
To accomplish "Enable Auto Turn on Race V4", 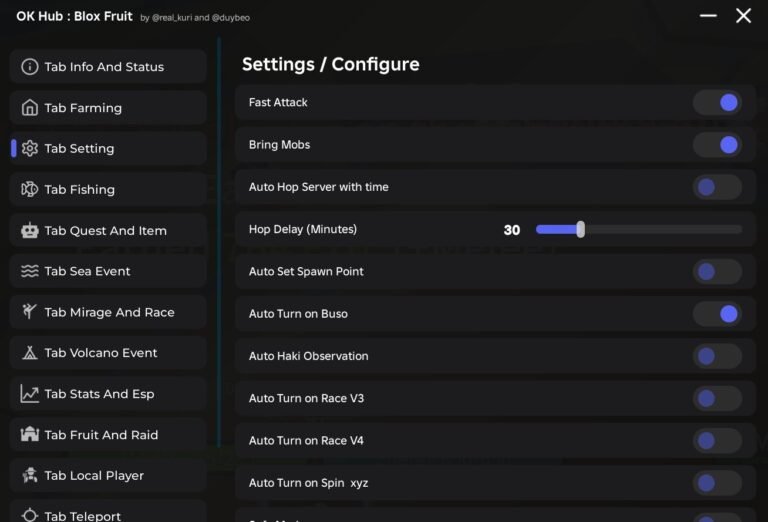I will coord(717,441).
